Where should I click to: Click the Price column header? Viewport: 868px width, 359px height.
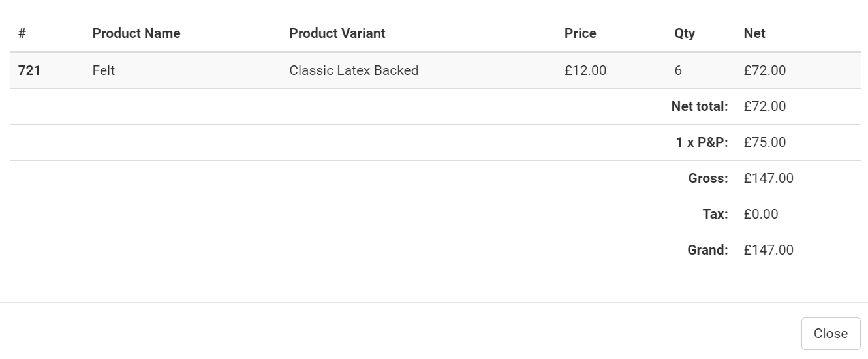pos(580,33)
